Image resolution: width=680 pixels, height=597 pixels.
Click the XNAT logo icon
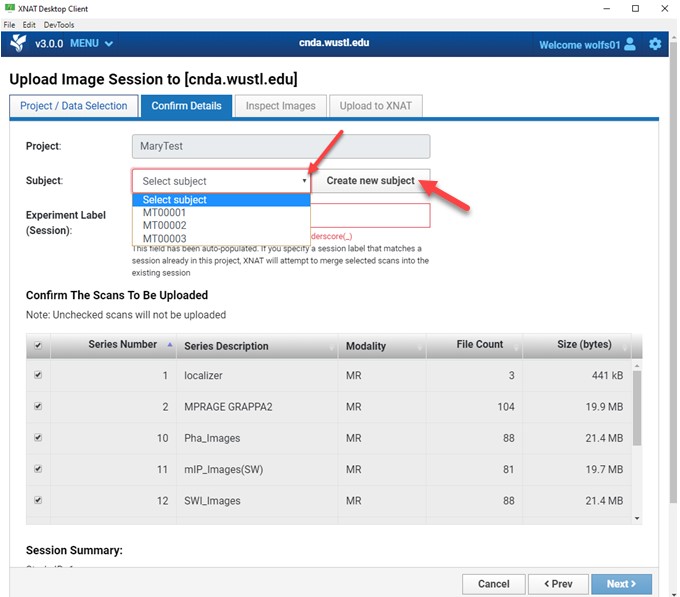click(18, 44)
